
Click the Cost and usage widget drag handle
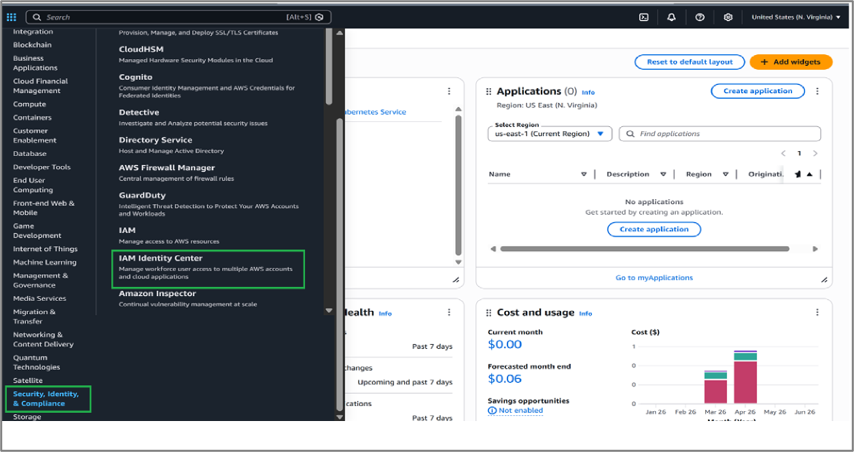(489, 313)
